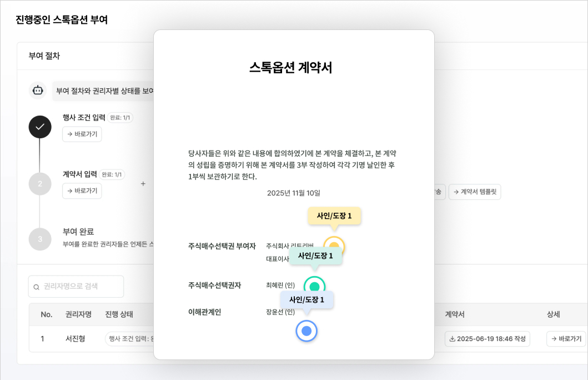Viewport: 588px width, 380px height.
Task: Click the blue signature stamp marker
Action: tap(306, 331)
